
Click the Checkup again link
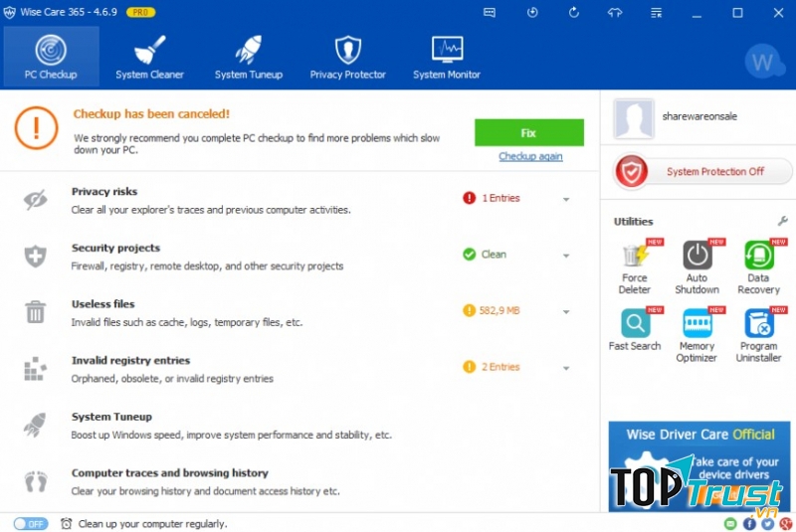tap(530, 156)
